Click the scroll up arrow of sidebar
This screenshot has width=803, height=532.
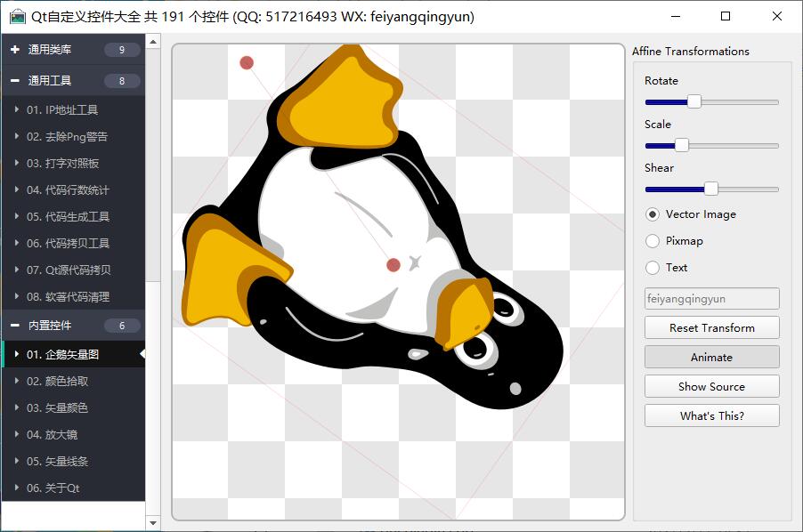(153, 42)
